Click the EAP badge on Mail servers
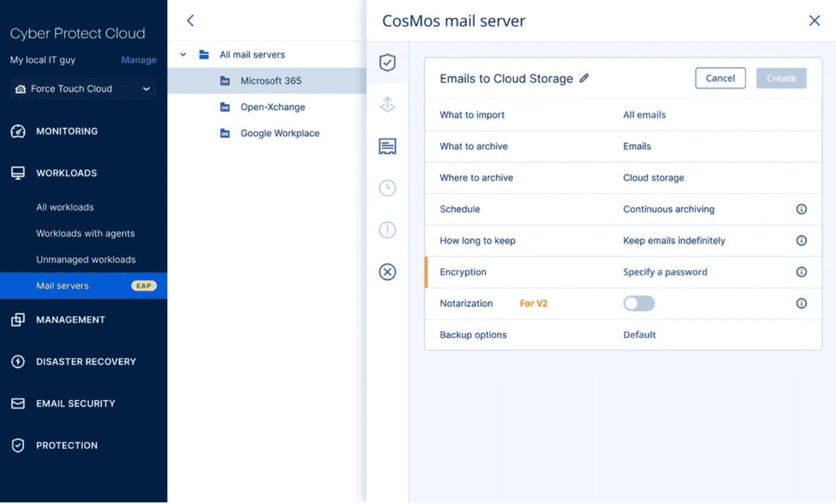This screenshot has height=504, width=836. pos(144,286)
